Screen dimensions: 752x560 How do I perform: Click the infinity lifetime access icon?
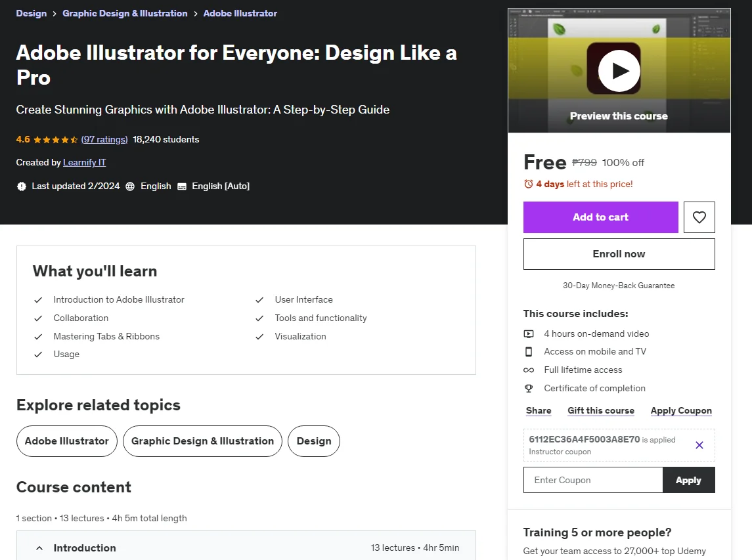[x=529, y=370]
